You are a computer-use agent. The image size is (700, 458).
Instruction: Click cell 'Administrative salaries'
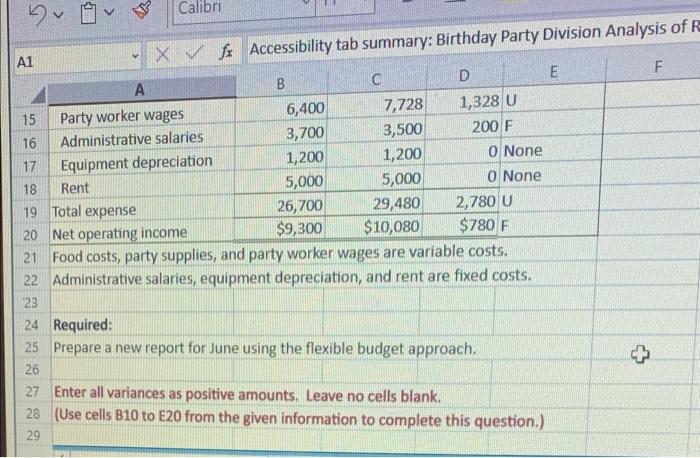[132, 139]
